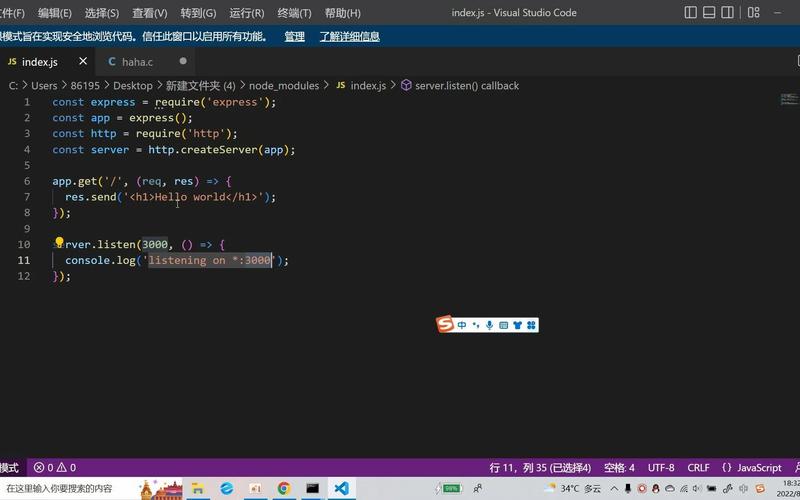The image size is (800, 500).
Task: Toggle the primary side bar layout icon
Action: point(690,12)
